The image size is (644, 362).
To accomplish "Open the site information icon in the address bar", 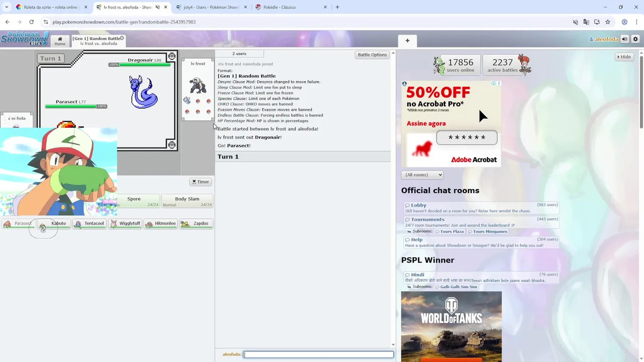I will point(46,22).
